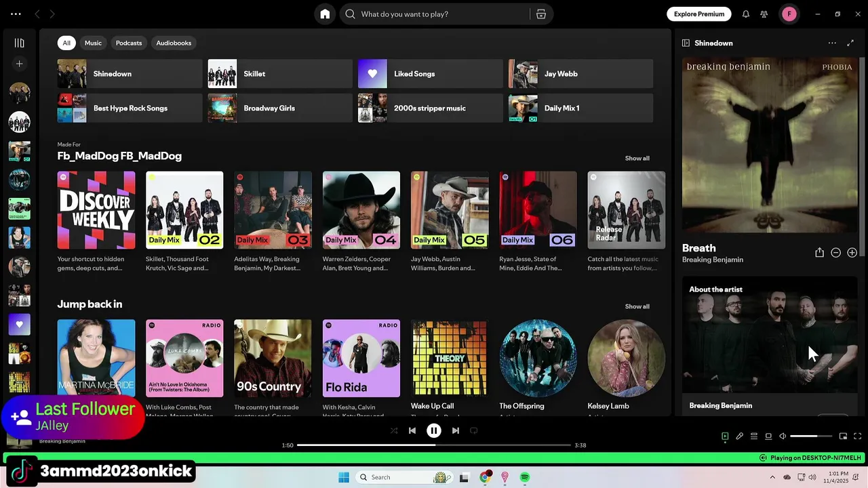The width and height of the screenshot is (868, 488).
Task: Mute the volume
Action: [x=783, y=436]
